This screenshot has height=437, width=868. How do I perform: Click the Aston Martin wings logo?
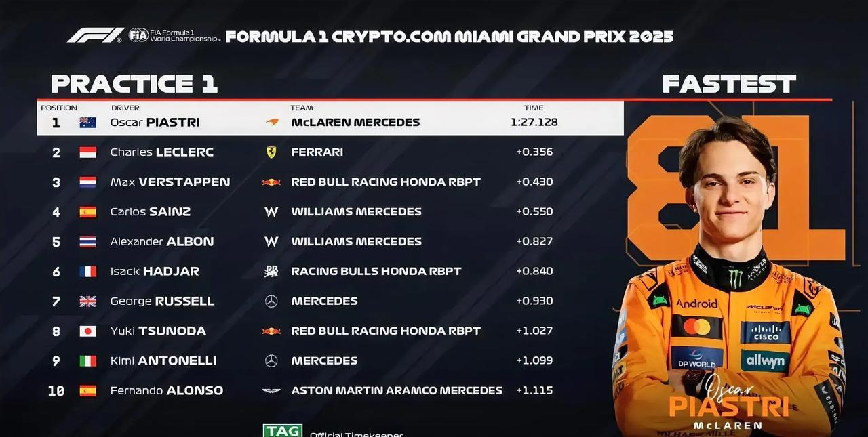271,390
